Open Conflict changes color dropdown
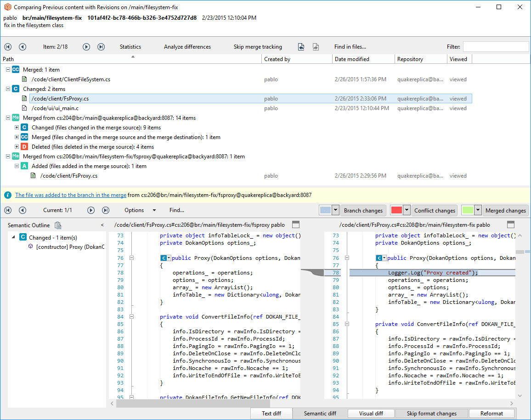 point(407,210)
